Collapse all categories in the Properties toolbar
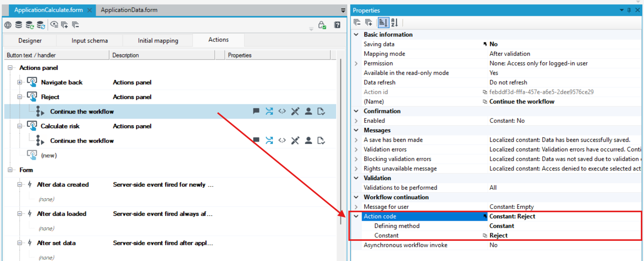This screenshot has width=644, height=261. point(357,23)
